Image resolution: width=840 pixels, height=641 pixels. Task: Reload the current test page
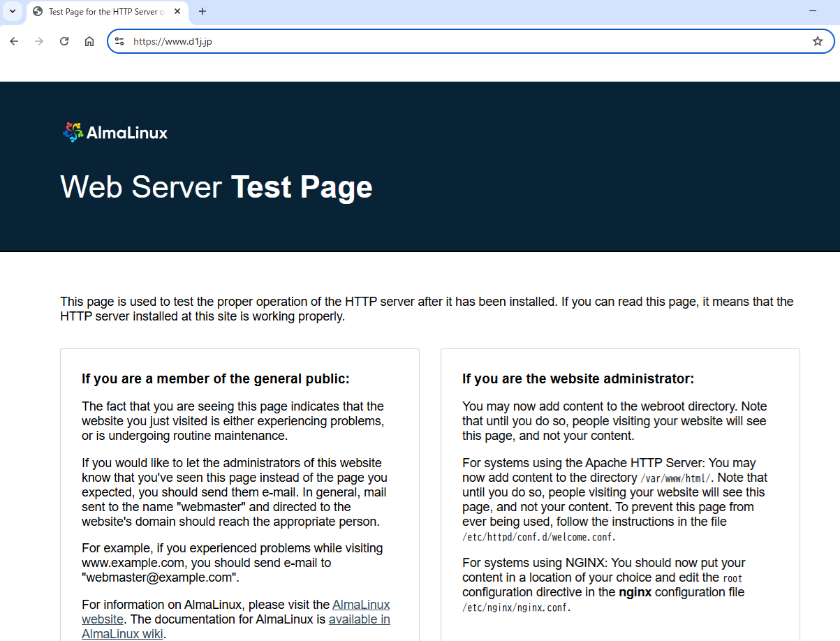click(64, 40)
